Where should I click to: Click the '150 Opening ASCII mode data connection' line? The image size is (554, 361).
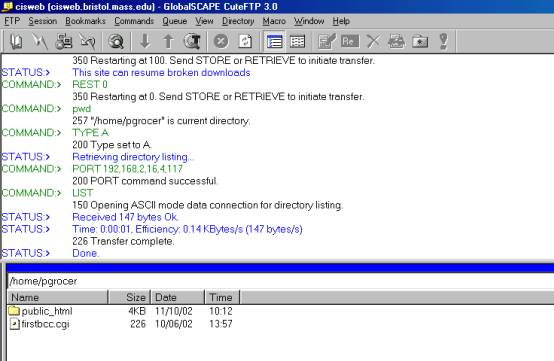(x=208, y=205)
